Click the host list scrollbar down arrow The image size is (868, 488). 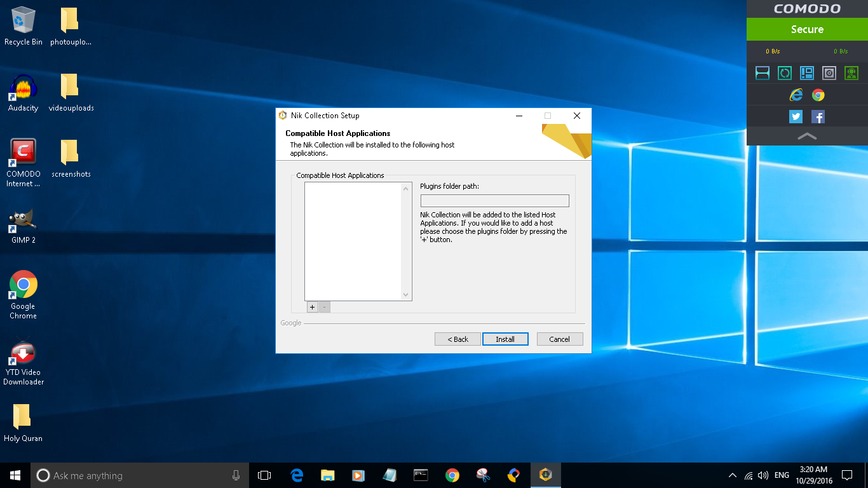(x=406, y=295)
